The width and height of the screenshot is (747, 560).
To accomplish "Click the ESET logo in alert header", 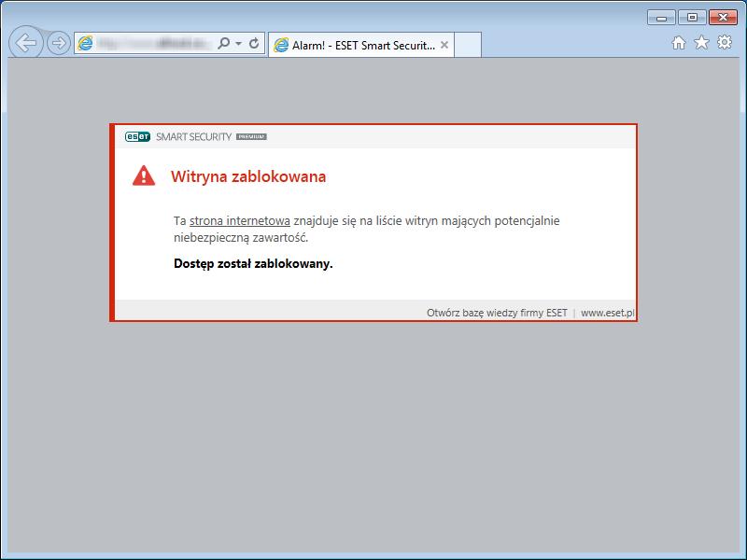I will 137,136.
